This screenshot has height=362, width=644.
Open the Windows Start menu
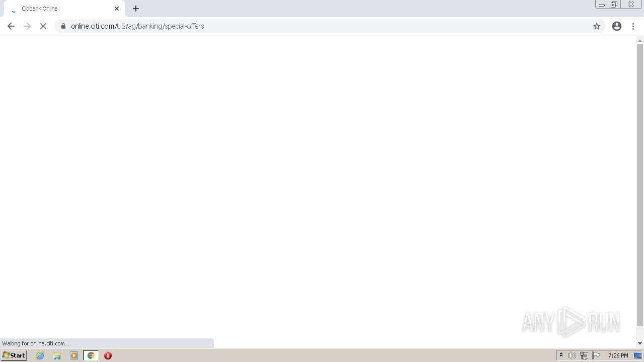coord(14,355)
